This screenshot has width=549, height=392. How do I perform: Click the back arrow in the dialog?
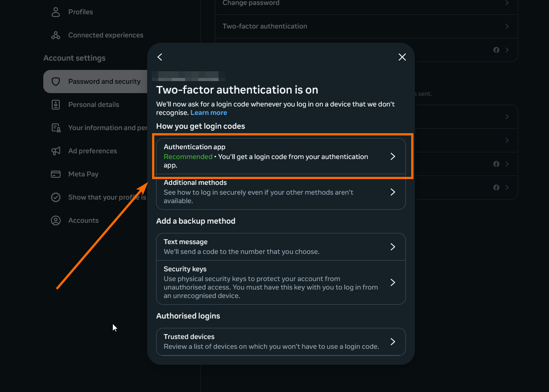tap(160, 57)
